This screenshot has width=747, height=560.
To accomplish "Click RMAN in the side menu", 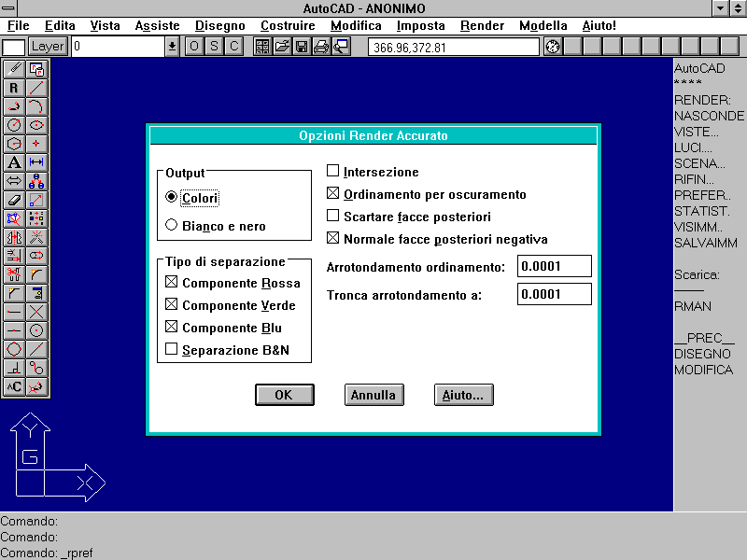I will [693, 306].
